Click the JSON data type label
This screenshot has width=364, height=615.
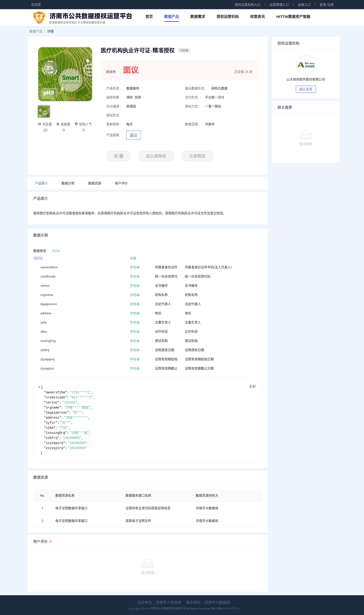click(56, 251)
